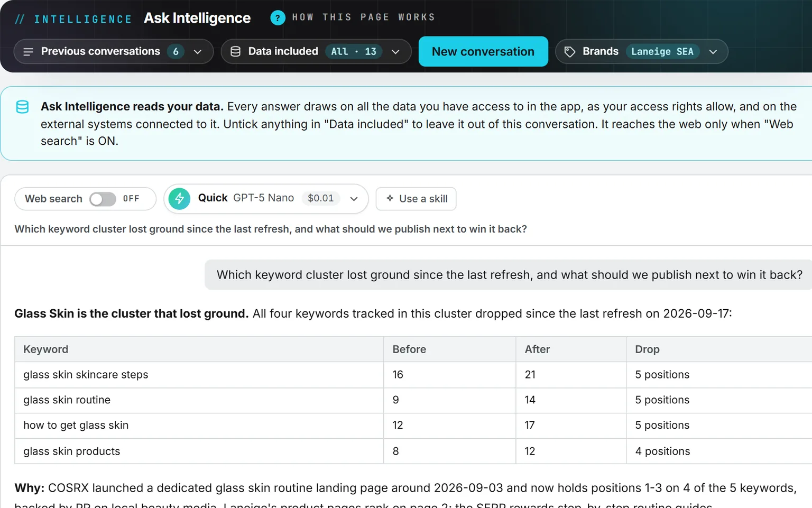Click the Ask Intelligence page title
Image resolution: width=812 pixels, height=508 pixels.
(197, 18)
